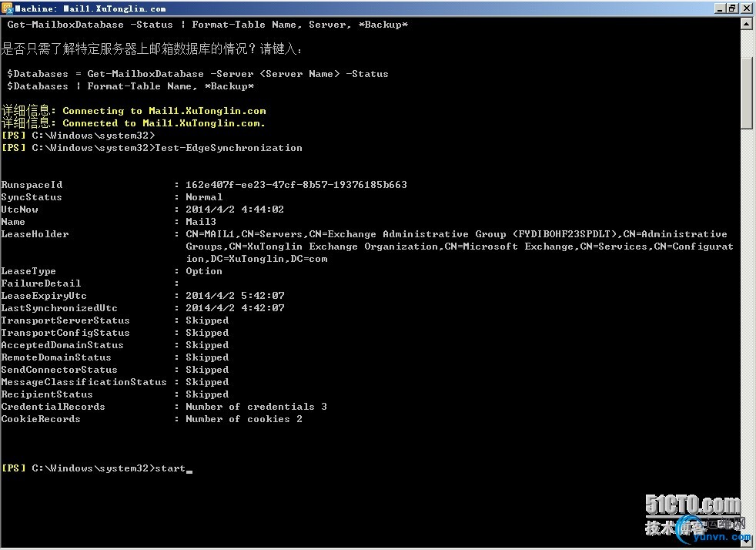The height and width of the screenshot is (550, 756).
Task: Click the 51CTO.com watermark logo
Action: [693, 505]
